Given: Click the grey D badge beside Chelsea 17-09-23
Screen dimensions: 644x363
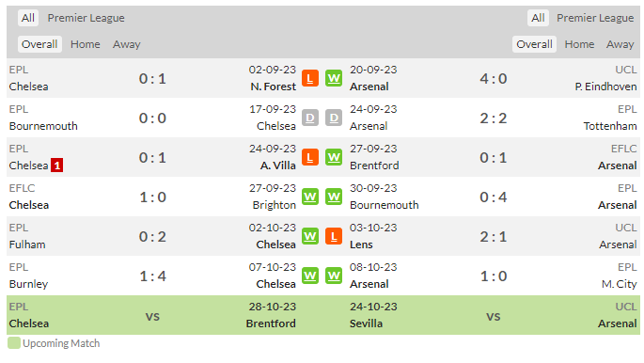Looking at the screenshot, I should [x=310, y=118].
